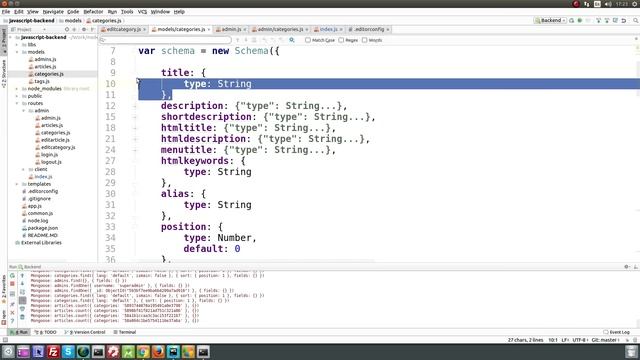Collapse the routes folder
Screen dimensions: 640x360
pyautogui.click(x=18, y=104)
